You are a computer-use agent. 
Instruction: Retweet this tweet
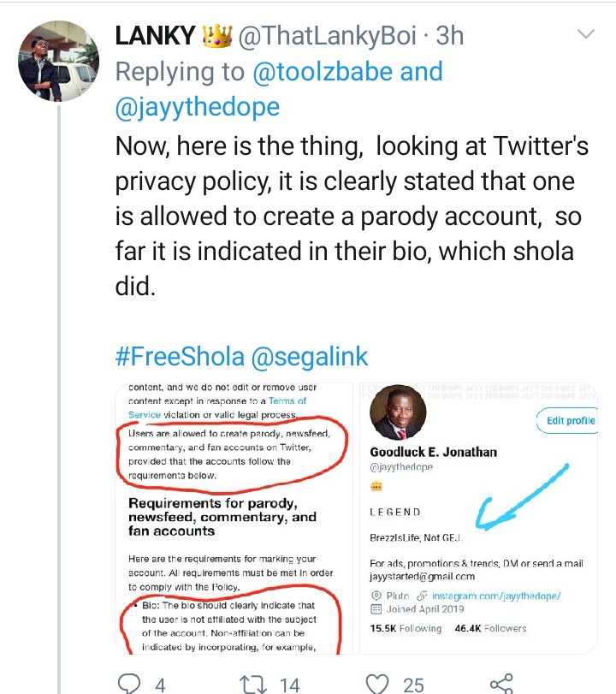[x=252, y=682]
